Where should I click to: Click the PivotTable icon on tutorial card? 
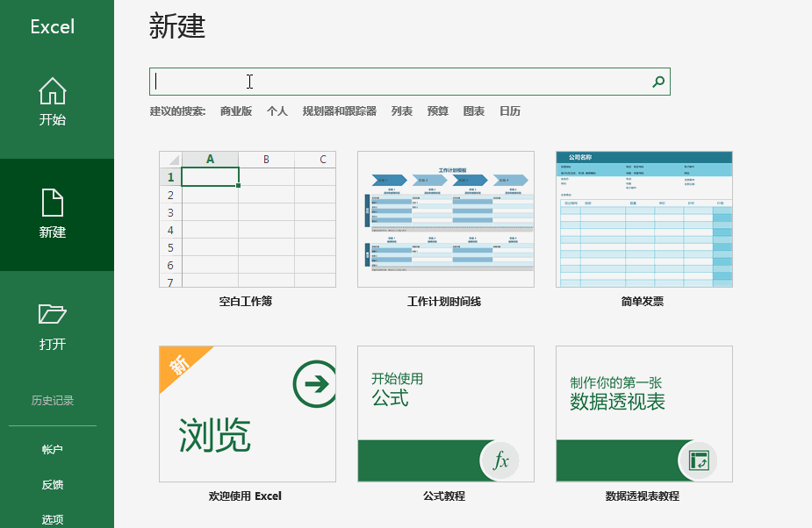tap(698, 460)
